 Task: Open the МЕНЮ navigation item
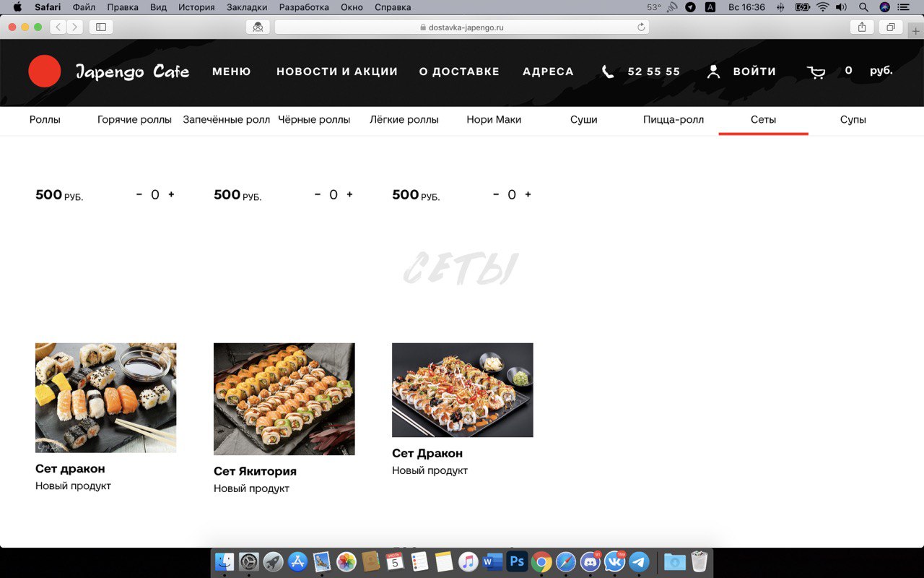click(x=232, y=72)
